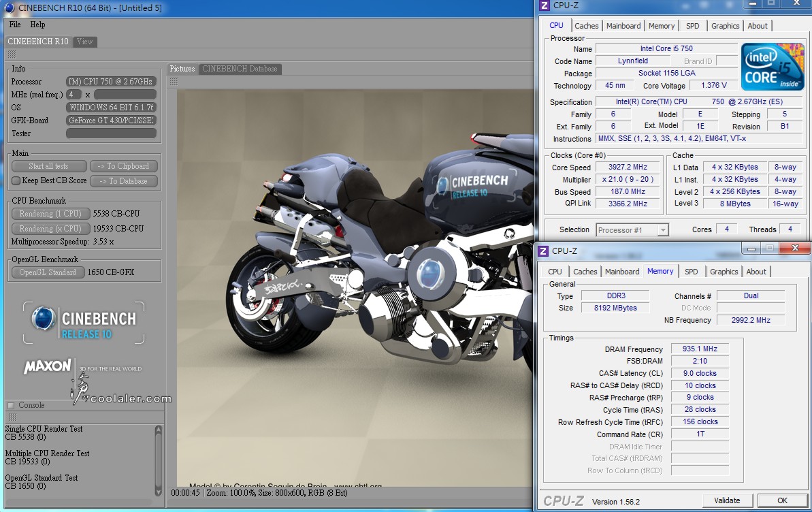Click the Processor field in the Info panel
Image resolution: width=812 pixels, height=512 pixels.
tap(111, 81)
